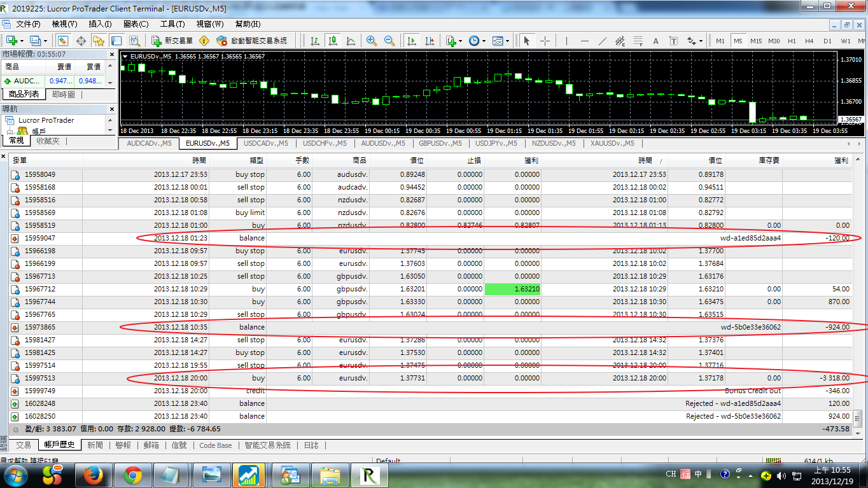The width and height of the screenshot is (868, 488).
Task: Select the H4 timeframe button
Action: pos(809,41)
